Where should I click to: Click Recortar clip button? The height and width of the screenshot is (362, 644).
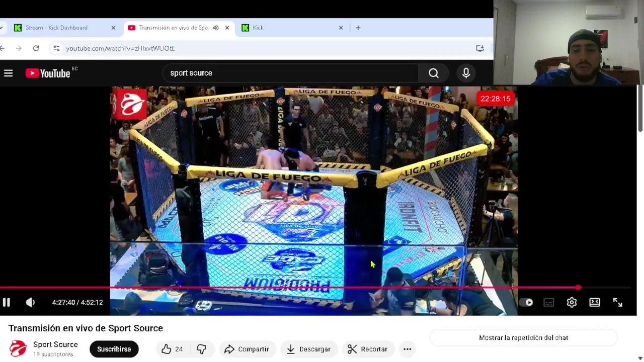coord(367,349)
